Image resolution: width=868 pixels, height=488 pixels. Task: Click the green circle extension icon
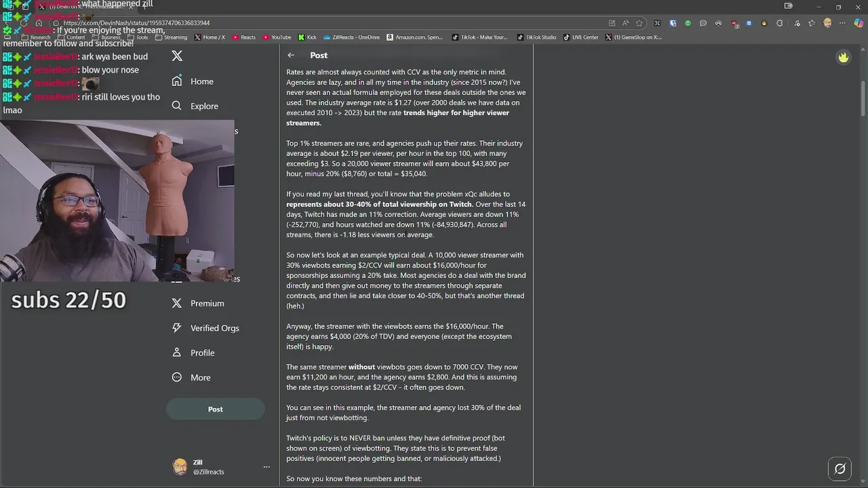(x=688, y=23)
